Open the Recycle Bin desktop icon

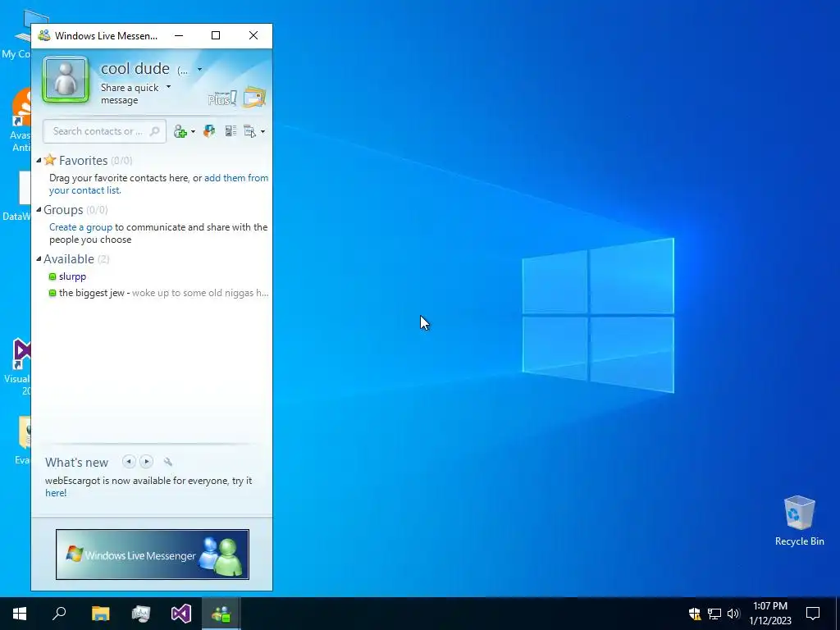click(799, 521)
